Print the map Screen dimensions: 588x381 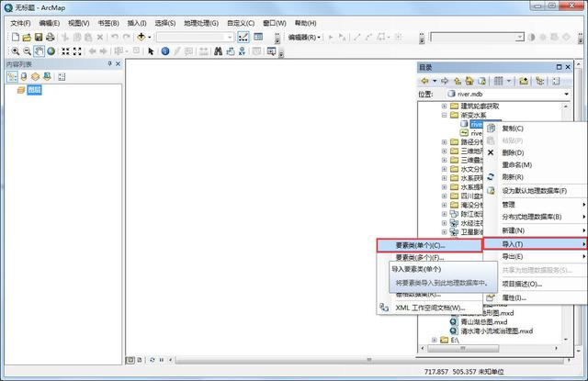pos(50,37)
